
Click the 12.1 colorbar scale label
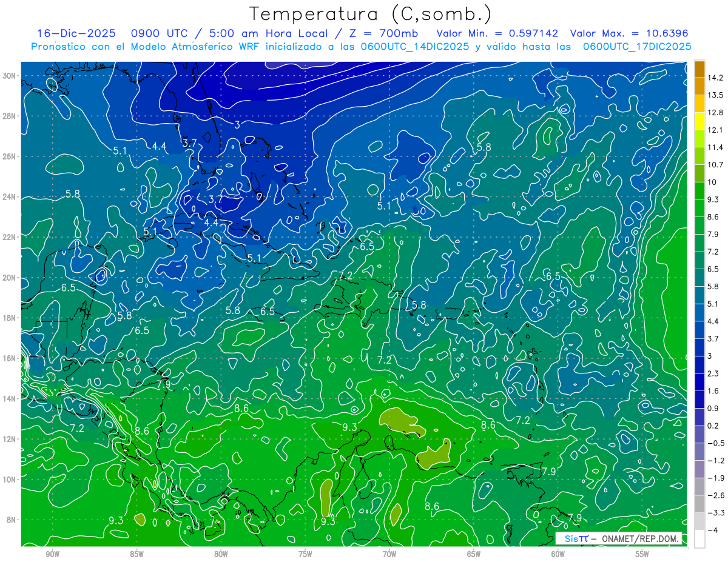[x=715, y=130]
